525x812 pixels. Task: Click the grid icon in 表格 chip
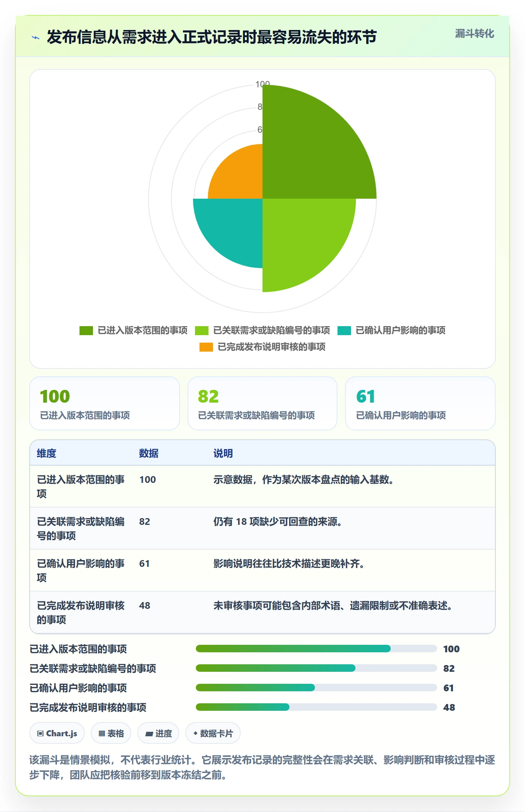102,734
